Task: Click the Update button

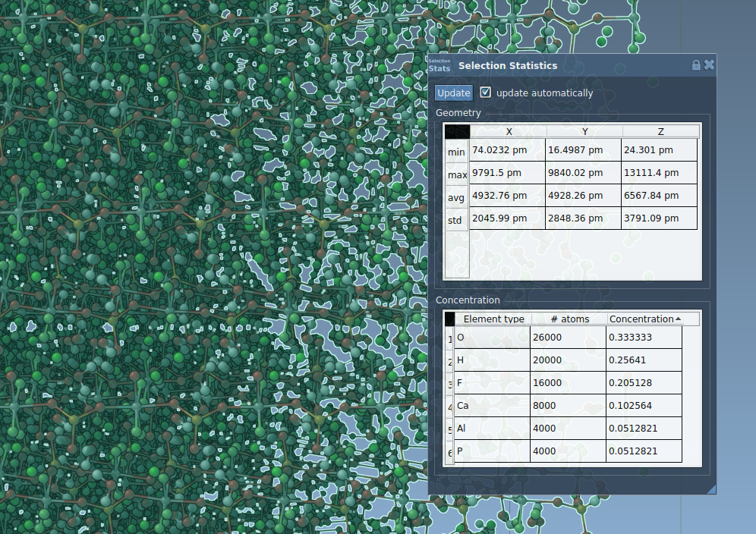Action: 454,93
